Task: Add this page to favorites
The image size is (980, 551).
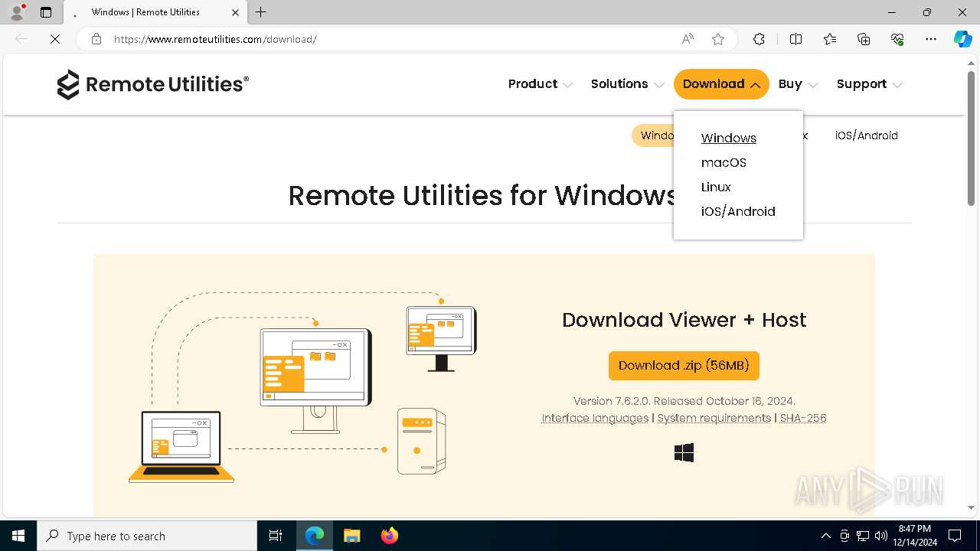Action: [x=718, y=39]
